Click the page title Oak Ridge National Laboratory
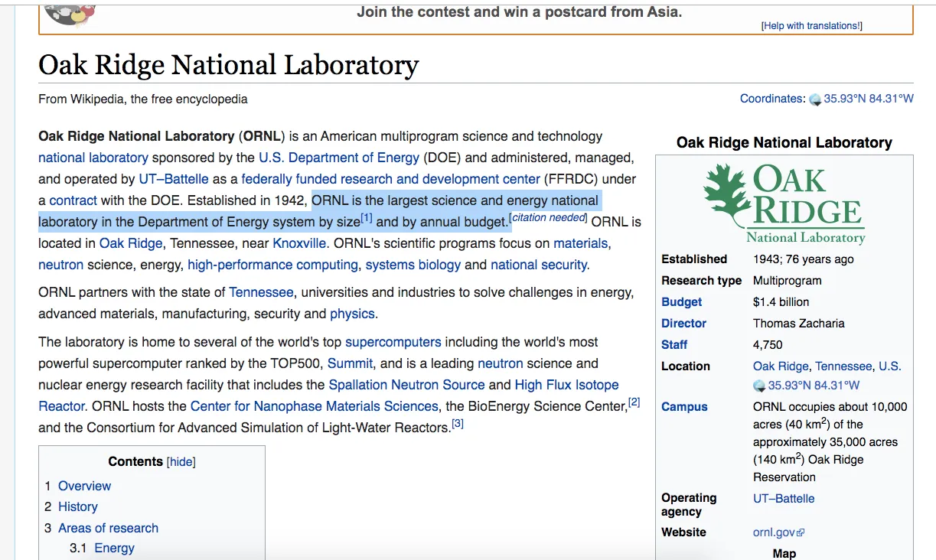936x560 pixels. 229,65
